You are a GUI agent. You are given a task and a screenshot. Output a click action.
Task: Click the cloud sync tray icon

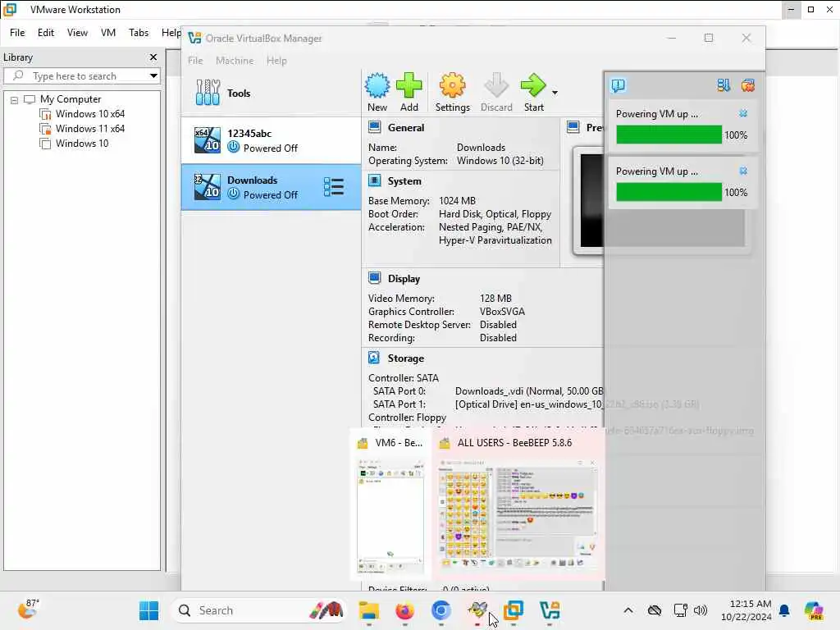[654, 610]
